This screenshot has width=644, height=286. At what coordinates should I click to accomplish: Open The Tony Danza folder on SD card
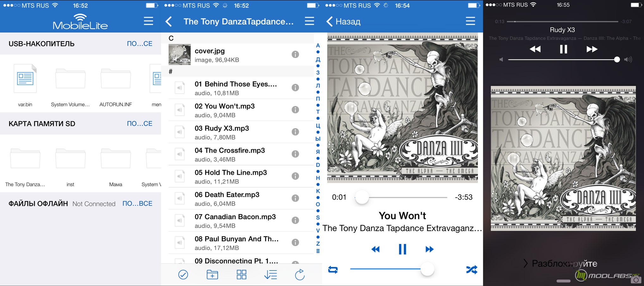(x=25, y=159)
